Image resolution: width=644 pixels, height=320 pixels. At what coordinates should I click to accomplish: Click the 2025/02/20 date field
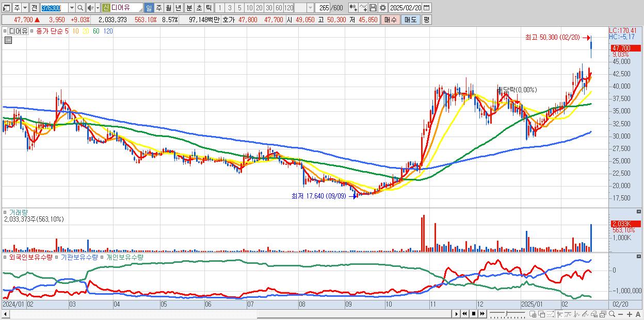405,8
